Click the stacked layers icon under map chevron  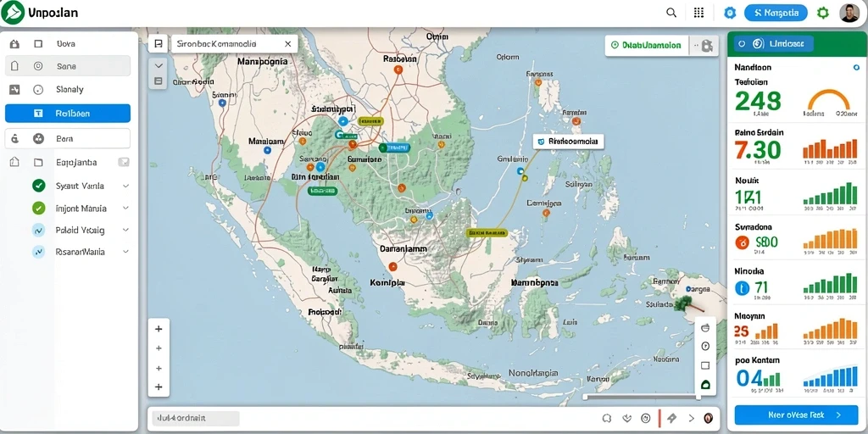pyautogui.click(x=159, y=81)
